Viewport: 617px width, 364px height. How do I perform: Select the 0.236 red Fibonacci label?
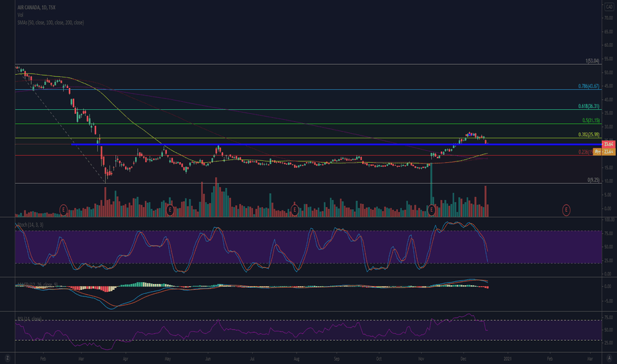(585, 152)
